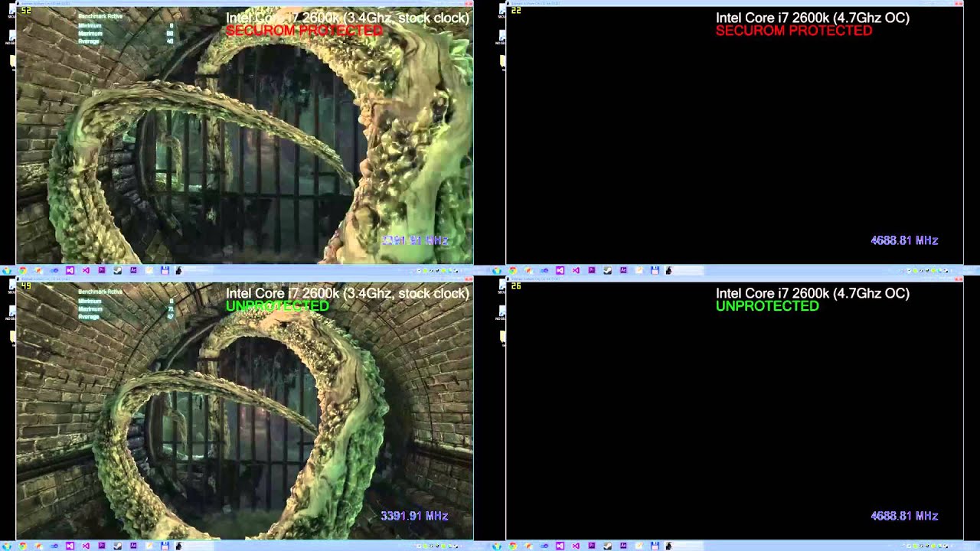980x551 pixels.
Task: Open Premiere Pro on the 3.4GHz unprotected taskbar
Action: (x=102, y=546)
